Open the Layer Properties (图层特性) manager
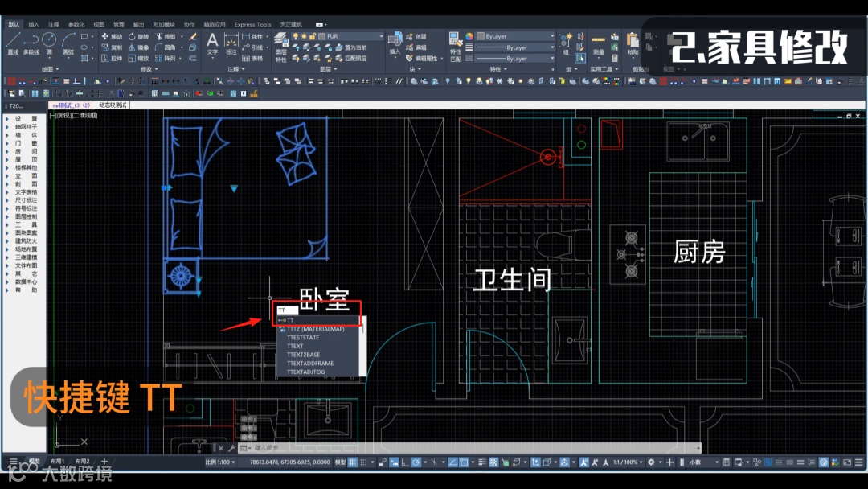This screenshot has width=868, height=489. [281, 47]
